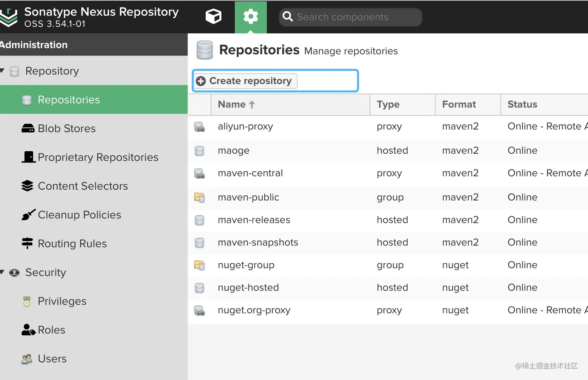Click the Privileges medal icon
The image size is (588, 380).
point(27,301)
